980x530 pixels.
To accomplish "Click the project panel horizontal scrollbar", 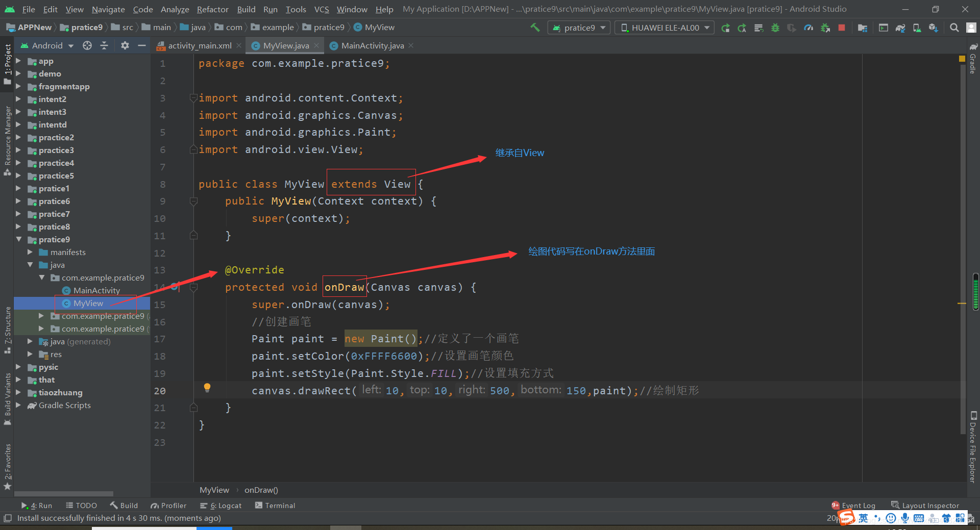I will [64, 494].
